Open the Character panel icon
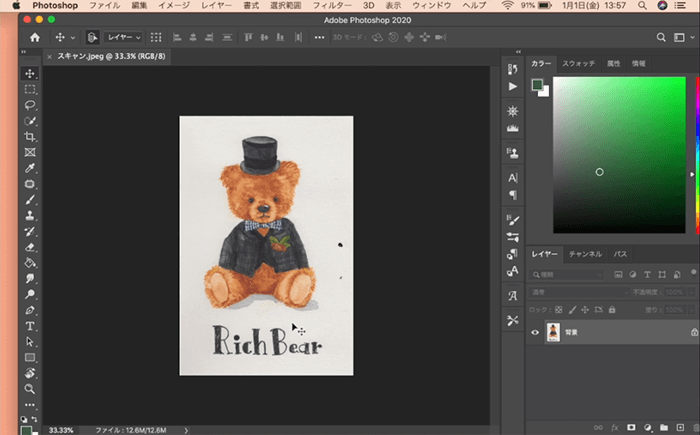 click(512, 178)
